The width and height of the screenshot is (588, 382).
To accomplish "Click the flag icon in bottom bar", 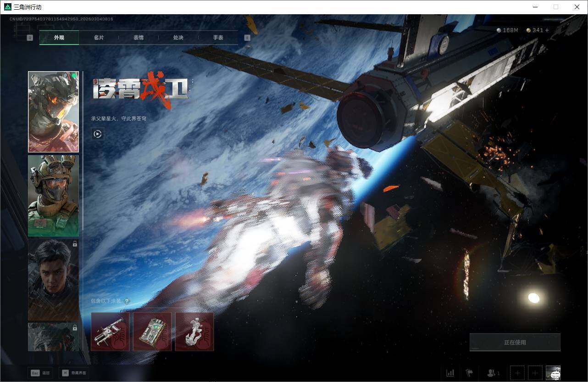I will click(469, 373).
